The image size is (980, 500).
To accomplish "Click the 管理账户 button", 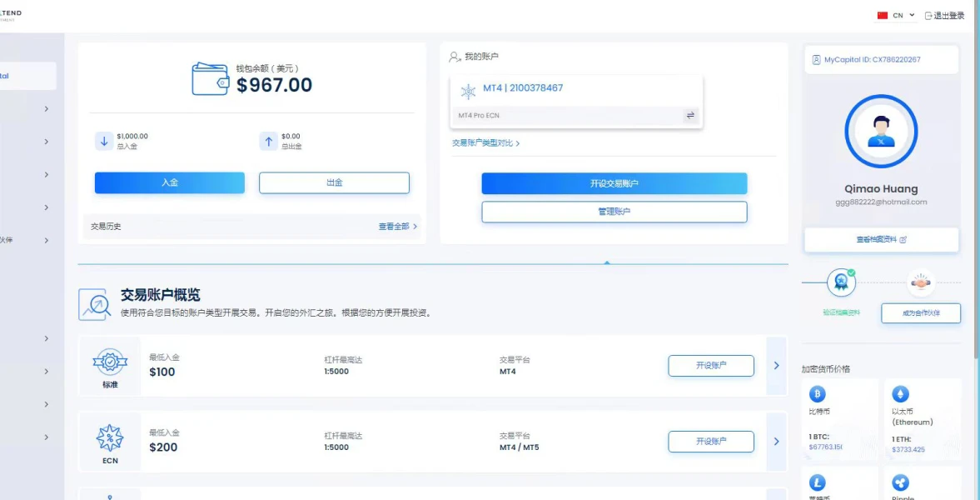I will (614, 212).
